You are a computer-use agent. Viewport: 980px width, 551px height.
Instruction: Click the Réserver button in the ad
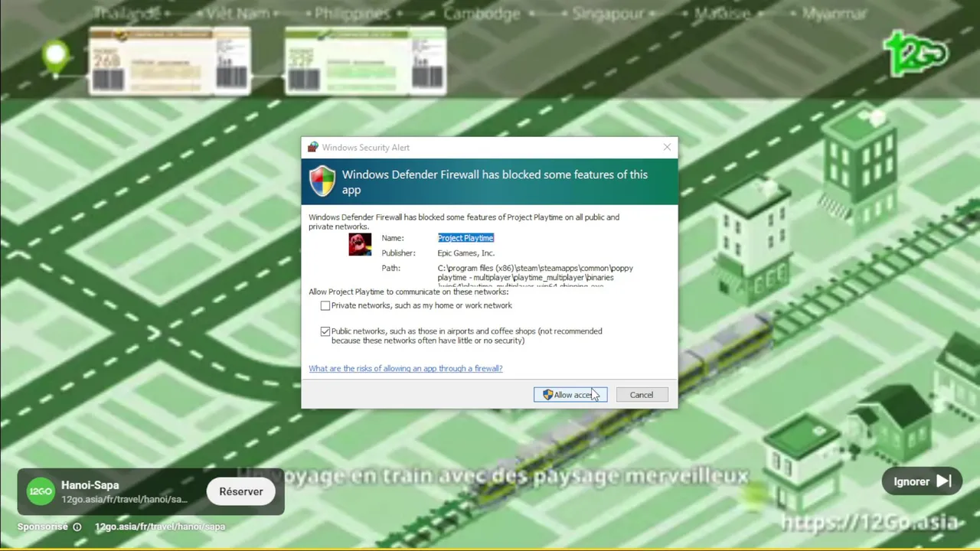coord(241,491)
